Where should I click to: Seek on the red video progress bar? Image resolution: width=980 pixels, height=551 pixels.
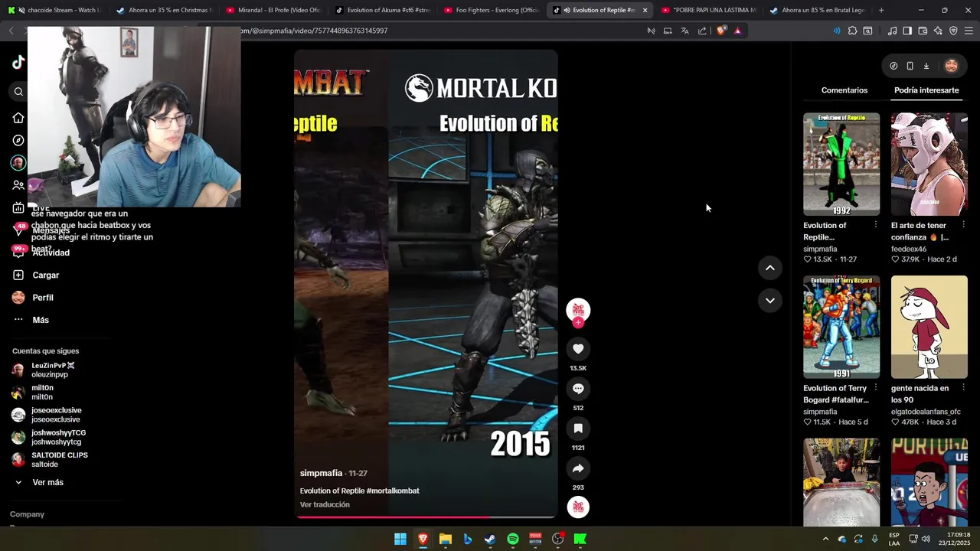426,517
